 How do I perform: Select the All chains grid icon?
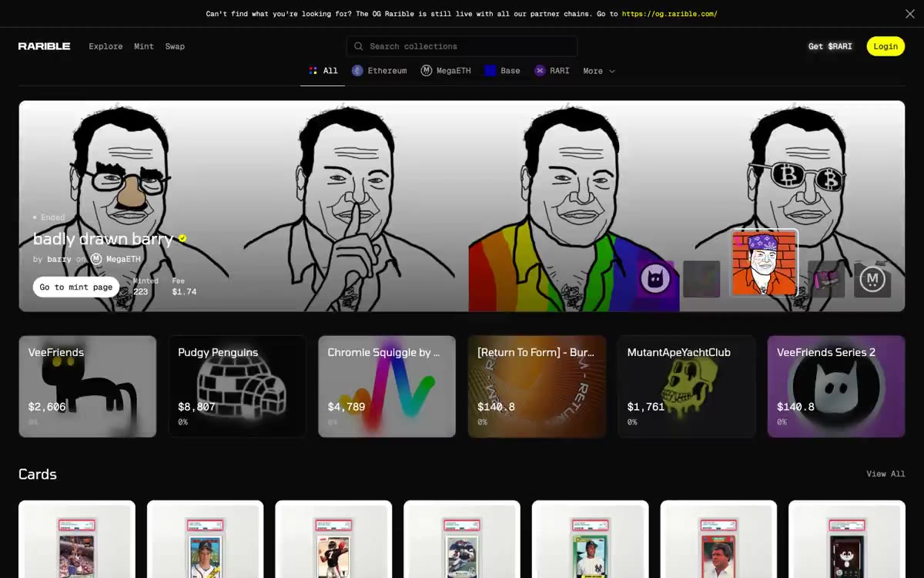pyautogui.click(x=313, y=70)
